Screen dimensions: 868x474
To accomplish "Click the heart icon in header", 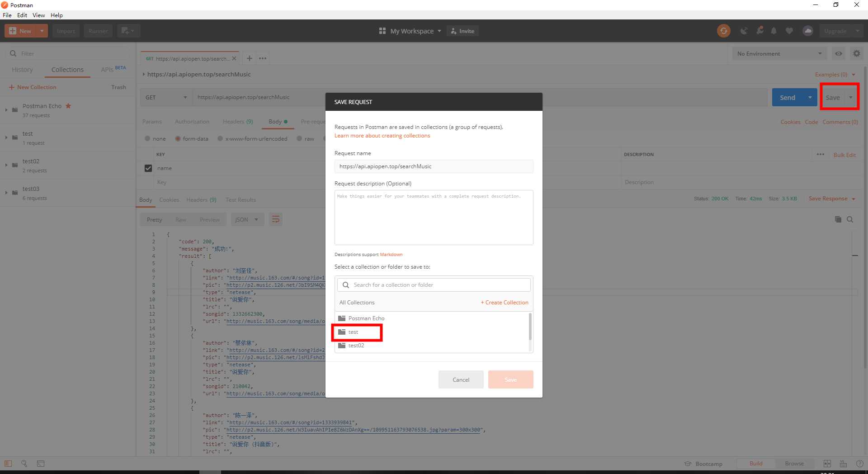I will (789, 31).
